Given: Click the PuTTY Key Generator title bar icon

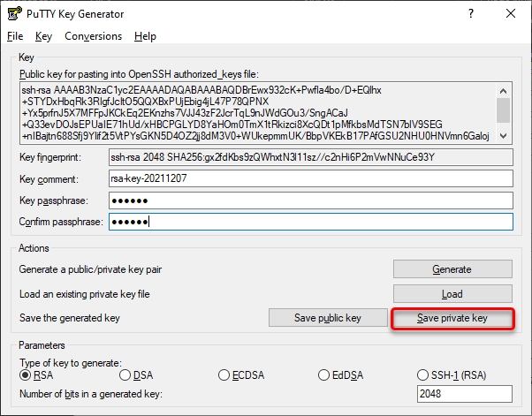Looking at the screenshot, I should [x=14, y=14].
